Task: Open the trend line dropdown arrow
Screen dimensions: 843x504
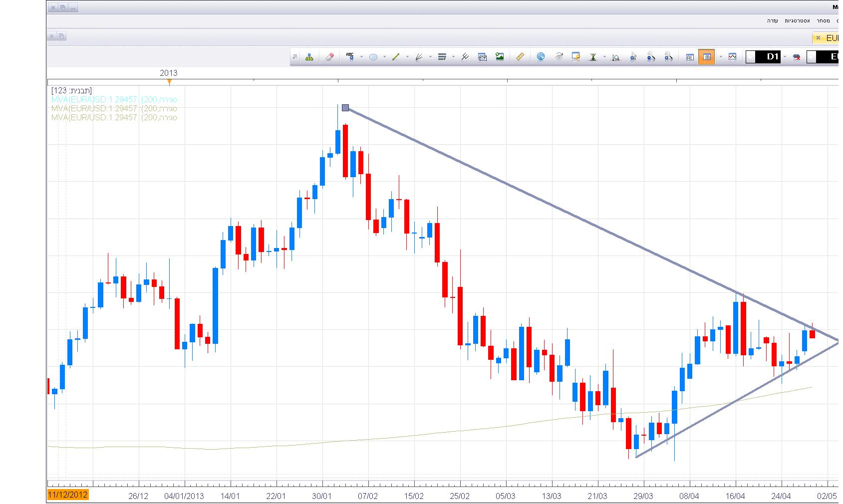Action: pyautogui.click(x=407, y=57)
